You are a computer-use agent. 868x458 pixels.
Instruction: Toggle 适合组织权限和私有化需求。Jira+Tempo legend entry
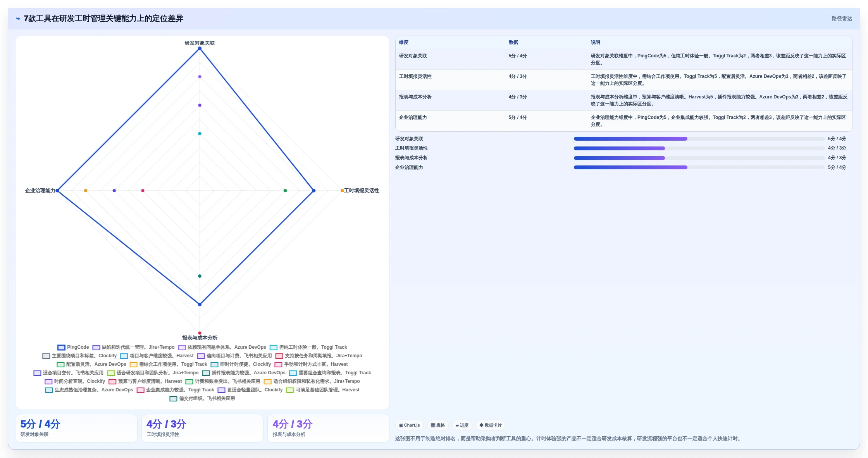312,381
